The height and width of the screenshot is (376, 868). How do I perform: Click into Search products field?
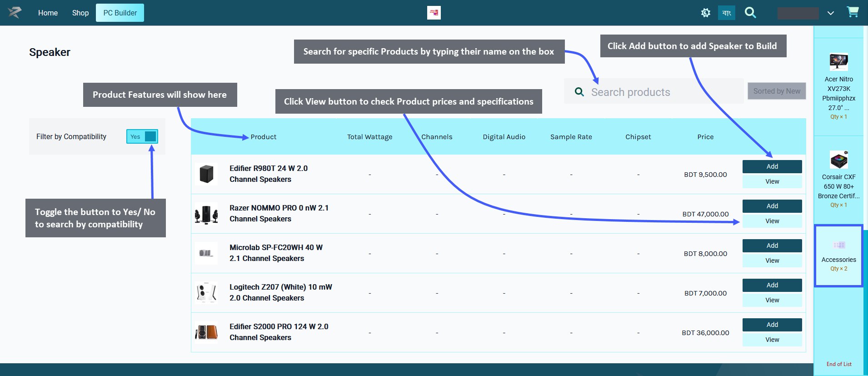click(653, 91)
